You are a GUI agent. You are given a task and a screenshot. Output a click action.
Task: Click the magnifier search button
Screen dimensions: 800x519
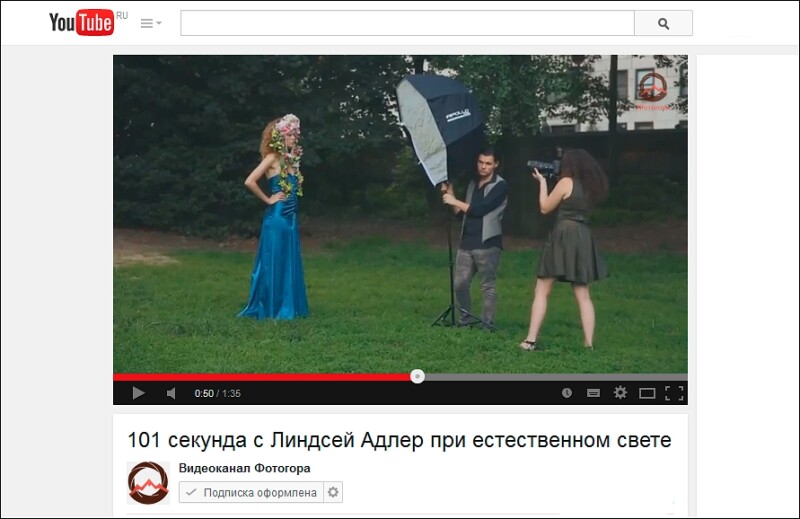[x=663, y=23]
